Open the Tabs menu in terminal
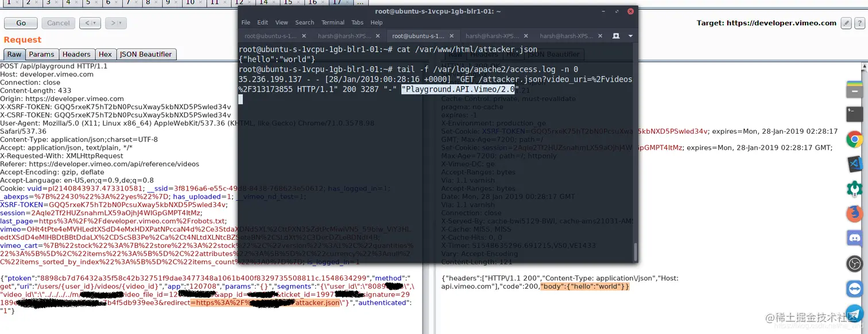This screenshot has width=868, height=334. click(358, 22)
